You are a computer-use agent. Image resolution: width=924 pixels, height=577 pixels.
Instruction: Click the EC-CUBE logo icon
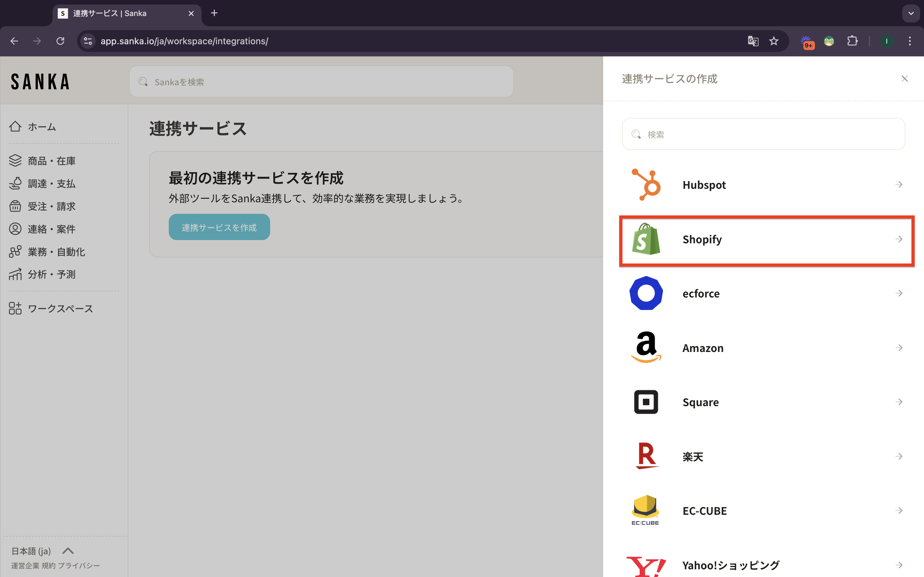coord(645,510)
